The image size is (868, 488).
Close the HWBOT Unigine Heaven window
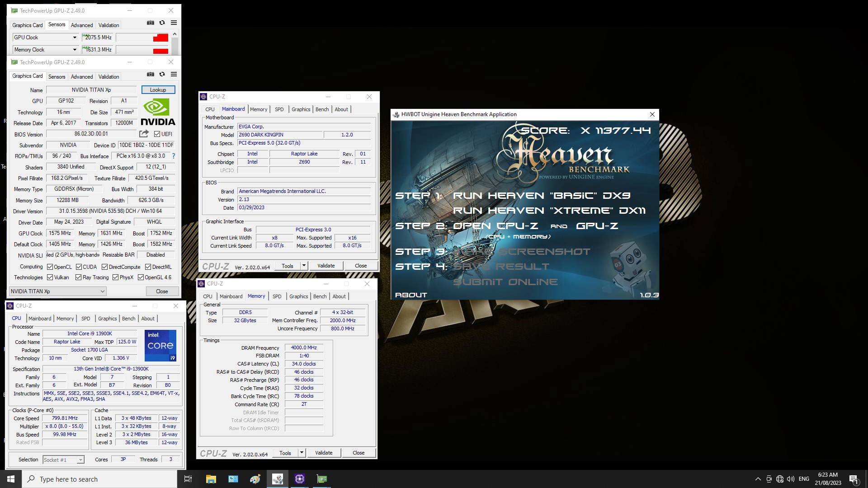652,114
